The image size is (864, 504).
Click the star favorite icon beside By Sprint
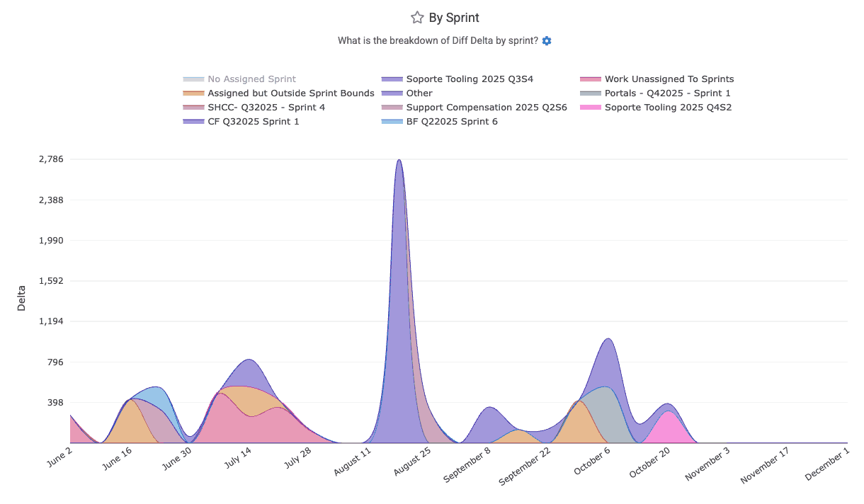tap(417, 18)
